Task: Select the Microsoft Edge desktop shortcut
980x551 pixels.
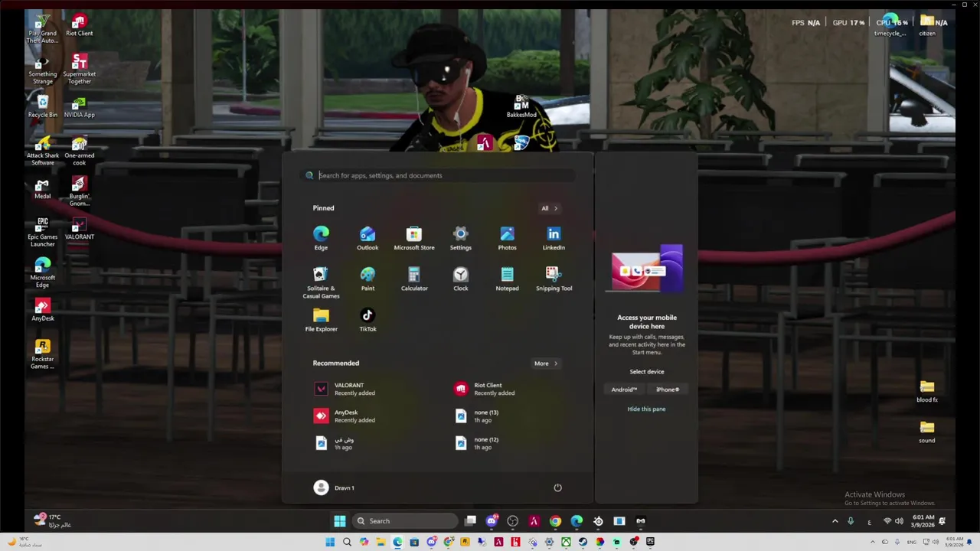Action: point(43,273)
